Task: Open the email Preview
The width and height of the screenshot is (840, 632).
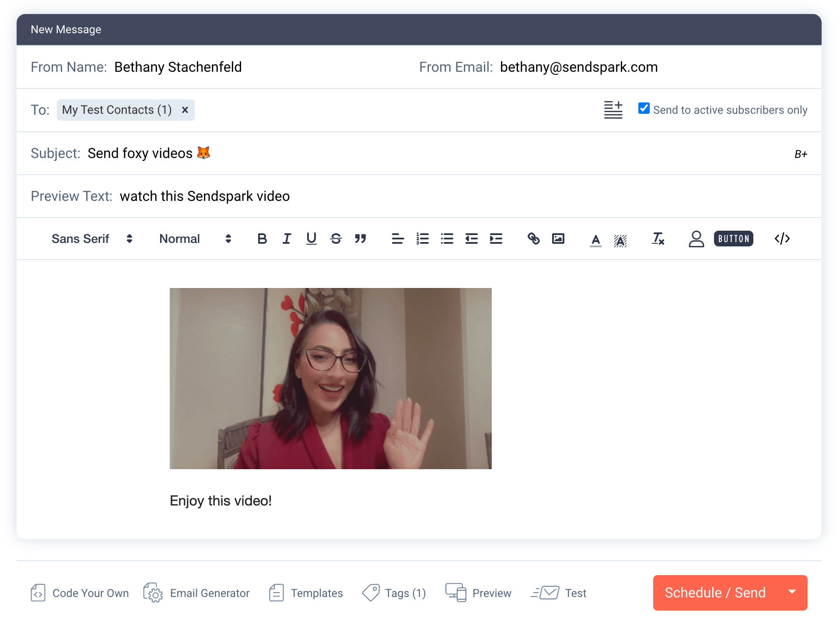Action: (478, 593)
